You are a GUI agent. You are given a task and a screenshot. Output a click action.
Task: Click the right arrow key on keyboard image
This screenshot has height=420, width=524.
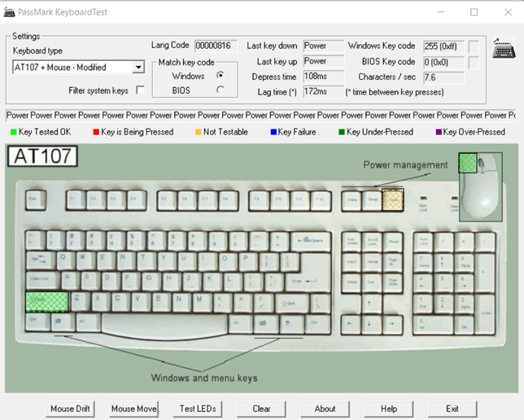click(392, 325)
